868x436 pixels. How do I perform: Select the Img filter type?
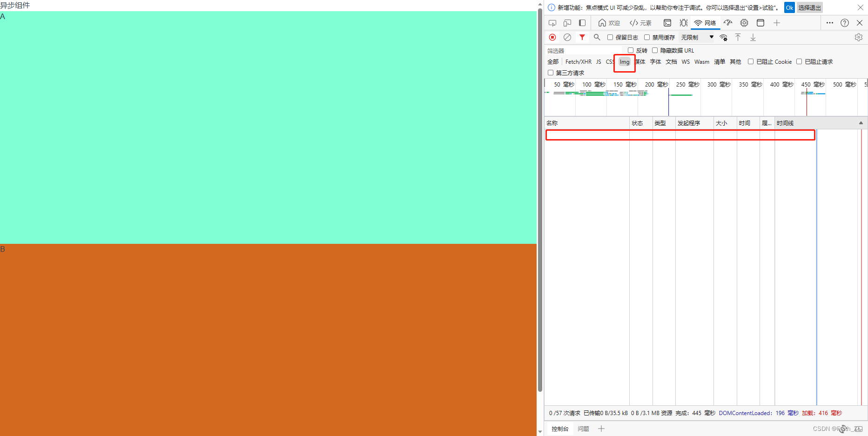pyautogui.click(x=625, y=62)
